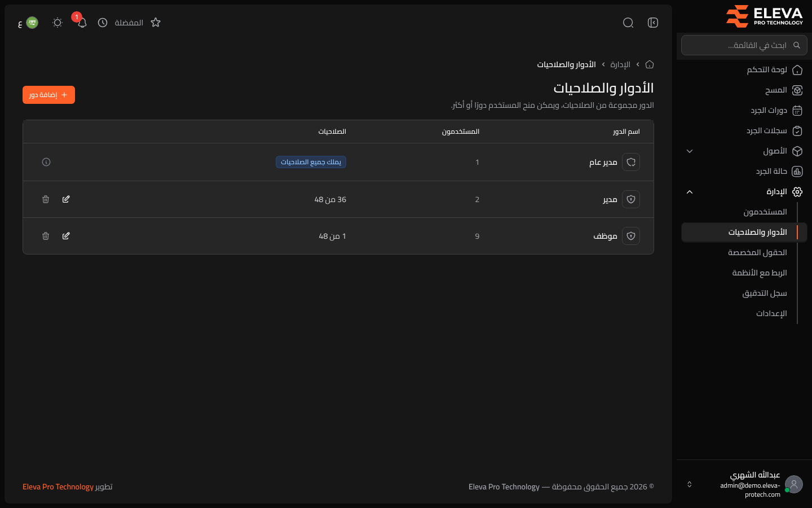
Task: Click the shield icon beside موظف
Action: 631,236
